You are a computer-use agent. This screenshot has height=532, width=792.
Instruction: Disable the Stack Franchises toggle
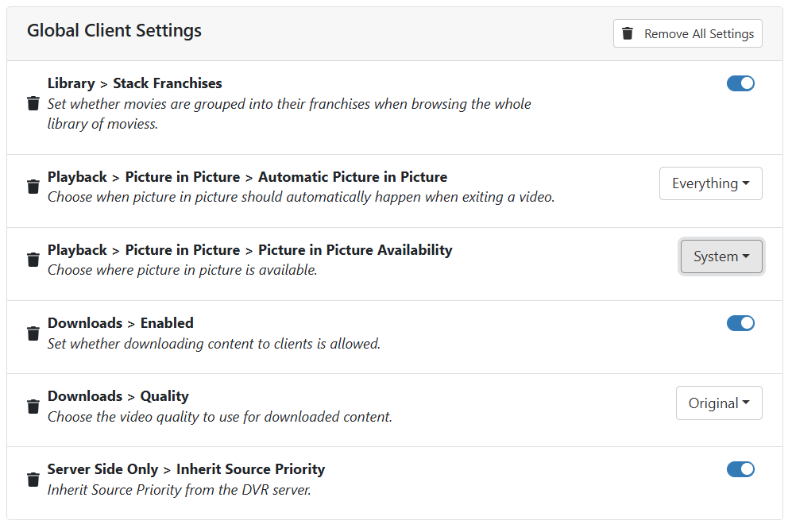[x=740, y=83]
